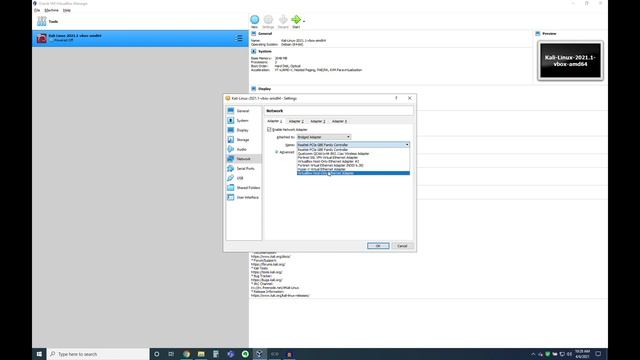
Task: Choose VirtualBox Host-Only Ethernet Adapter #2
Action: [x=353, y=161]
